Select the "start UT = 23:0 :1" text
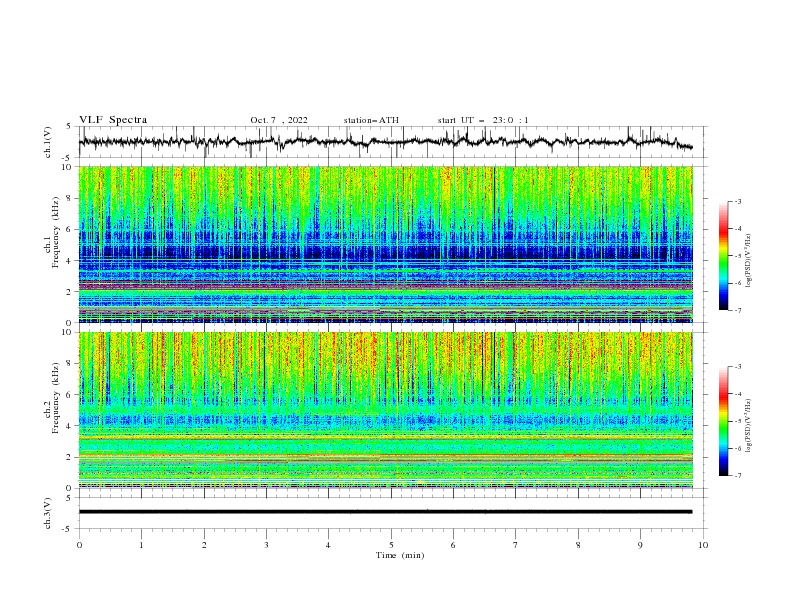This screenshot has width=792, height=612. pos(483,120)
